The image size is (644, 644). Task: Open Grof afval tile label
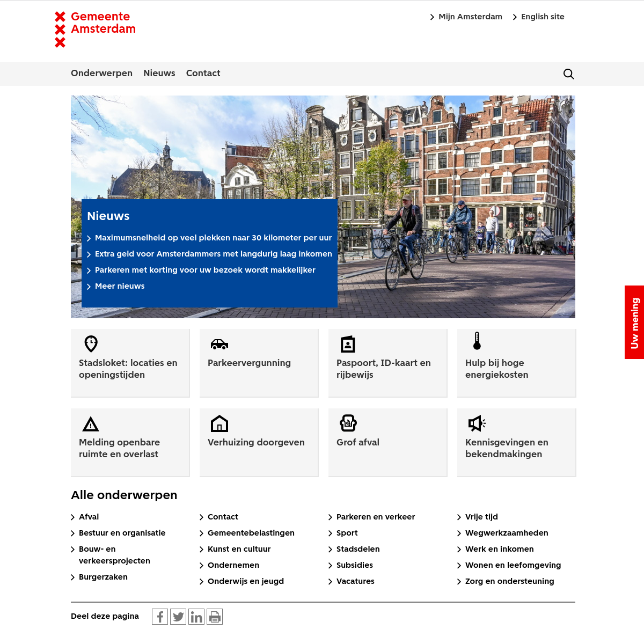358,442
